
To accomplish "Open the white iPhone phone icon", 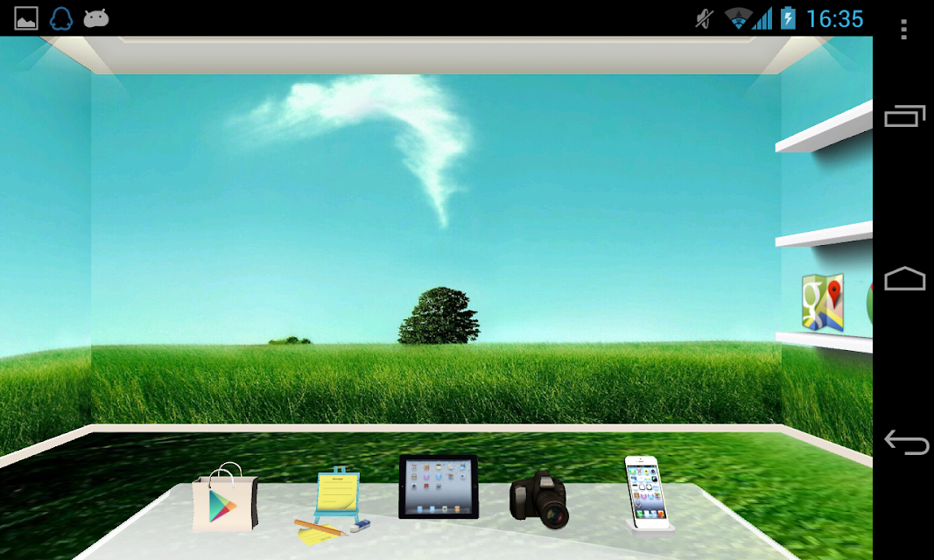I will 648,495.
